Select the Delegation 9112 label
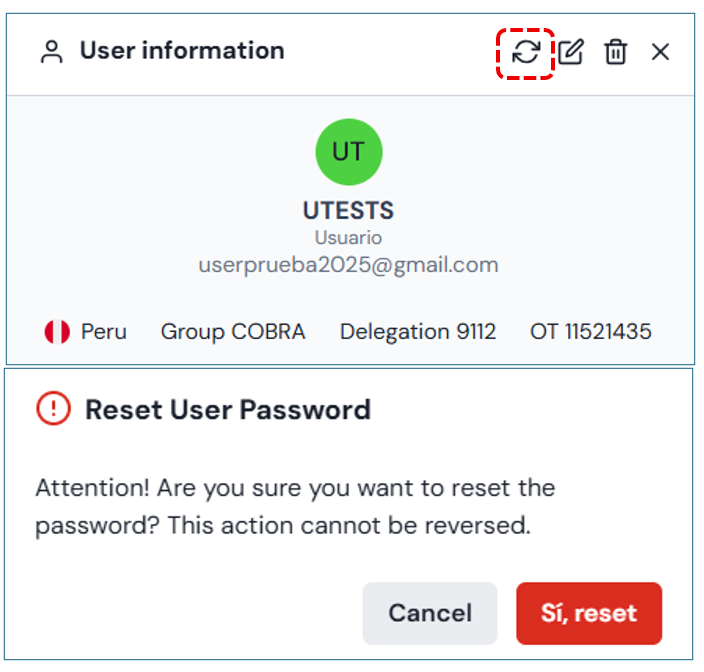Screen dimensions: 704x672 coord(418,331)
